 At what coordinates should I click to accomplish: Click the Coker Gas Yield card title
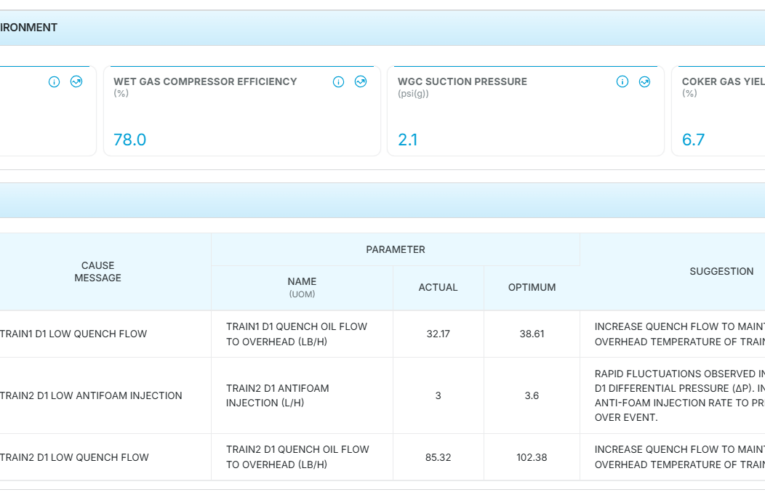pos(723,81)
